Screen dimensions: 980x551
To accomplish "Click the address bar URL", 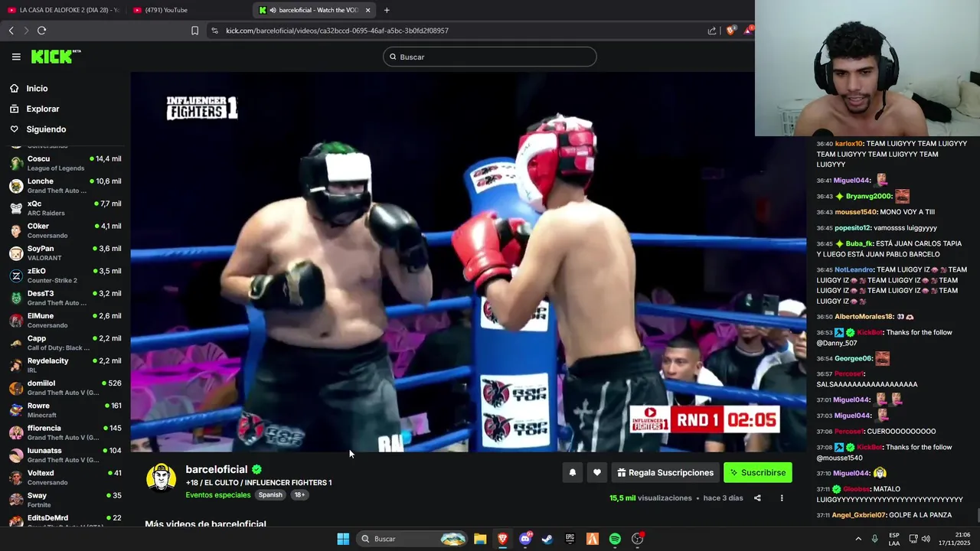I will tap(337, 31).
